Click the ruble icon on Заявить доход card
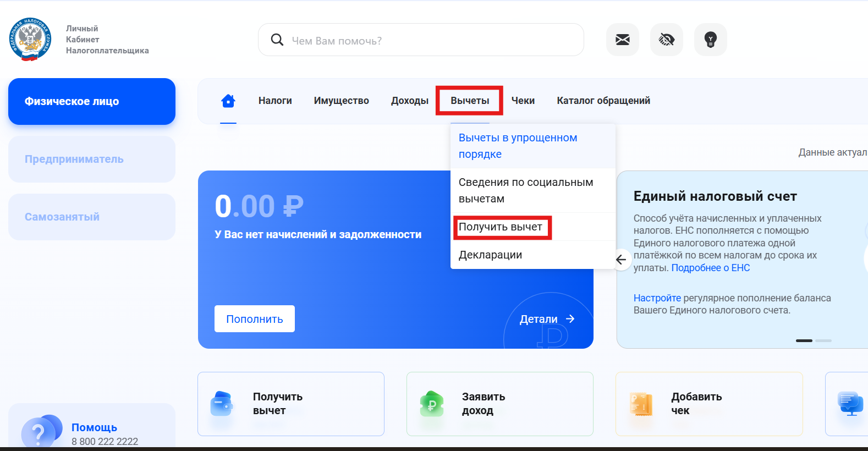 coord(431,404)
